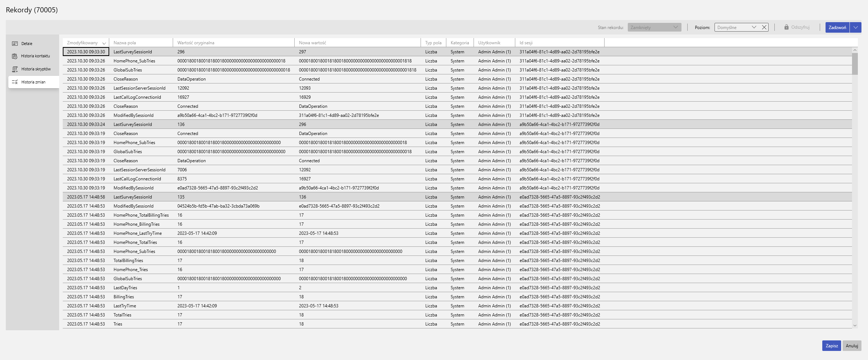Image resolution: width=868 pixels, height=360 pixels.
Task: Save changes with the Zapisz button
Action: 831,345
